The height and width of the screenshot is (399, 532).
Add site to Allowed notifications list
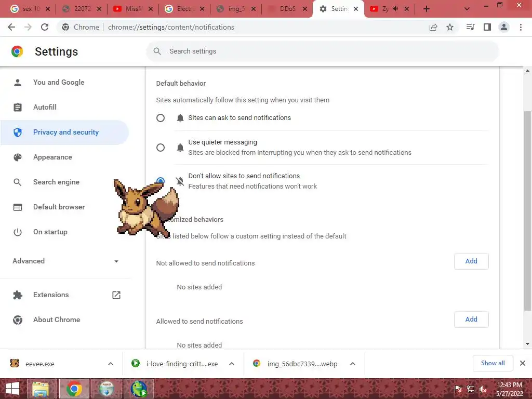tap(471, 320)
